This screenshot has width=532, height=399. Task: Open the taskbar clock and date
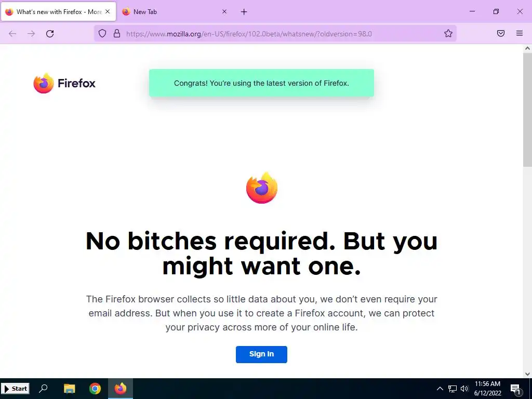487,389
